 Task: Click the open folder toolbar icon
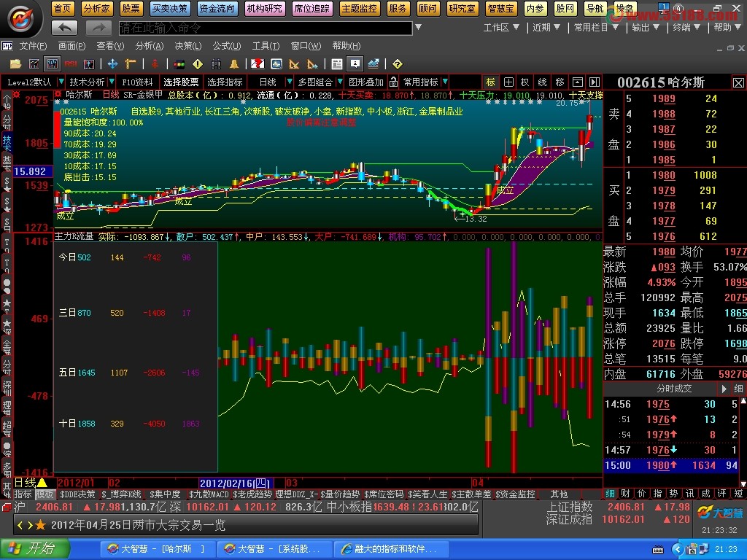click(15, 64)
